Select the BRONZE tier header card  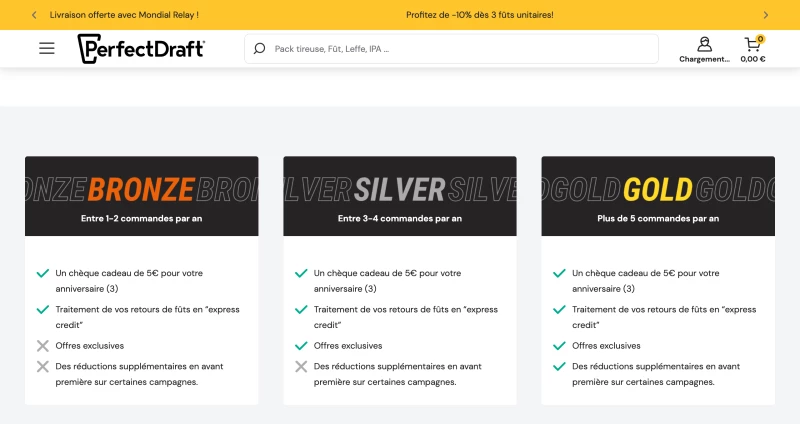pos(142,196)
